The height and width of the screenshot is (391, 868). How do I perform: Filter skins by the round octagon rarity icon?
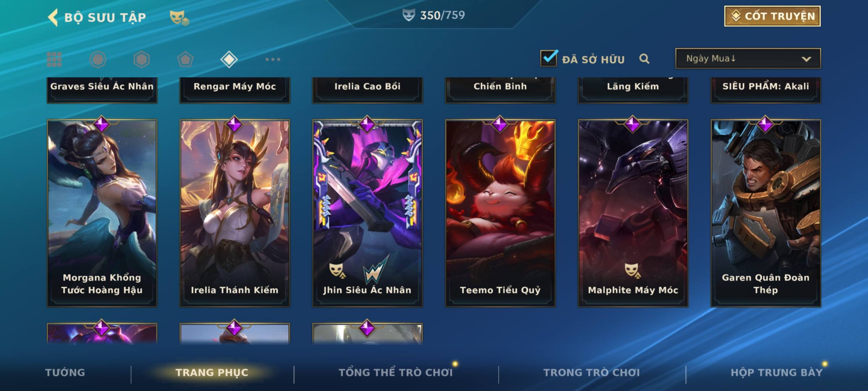pyautogui.click(x=98, y=59)
